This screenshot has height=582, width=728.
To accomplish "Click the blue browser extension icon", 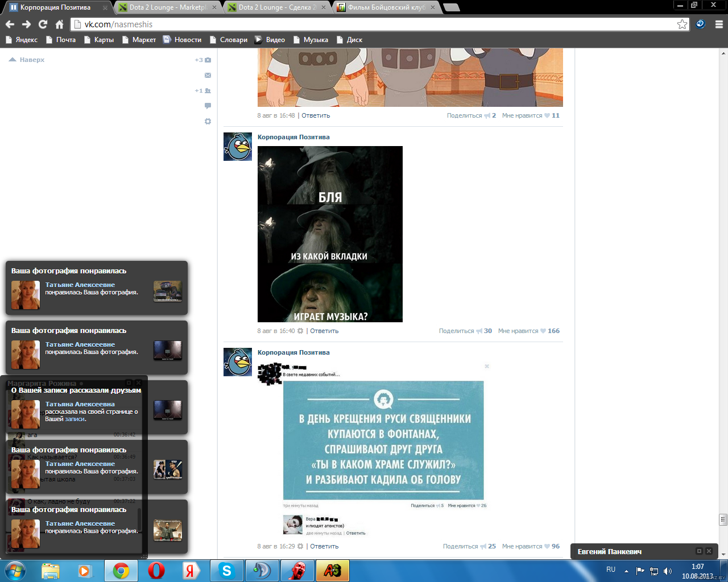I will (x=701, y=24).
